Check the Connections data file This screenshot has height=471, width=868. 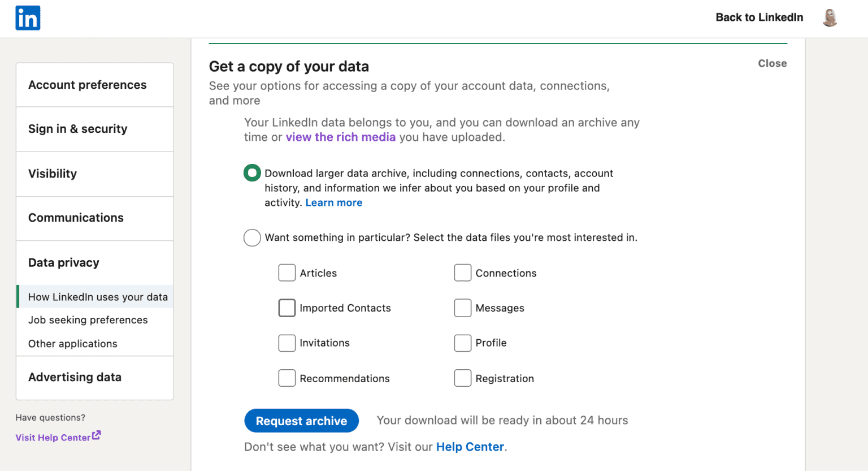click(463, 273)
